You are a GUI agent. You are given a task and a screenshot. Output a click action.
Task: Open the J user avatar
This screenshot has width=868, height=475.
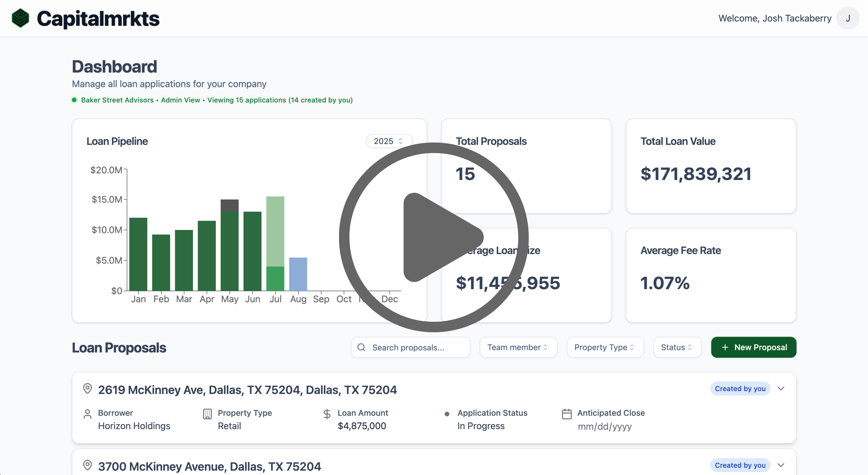(x=847, y=18)
